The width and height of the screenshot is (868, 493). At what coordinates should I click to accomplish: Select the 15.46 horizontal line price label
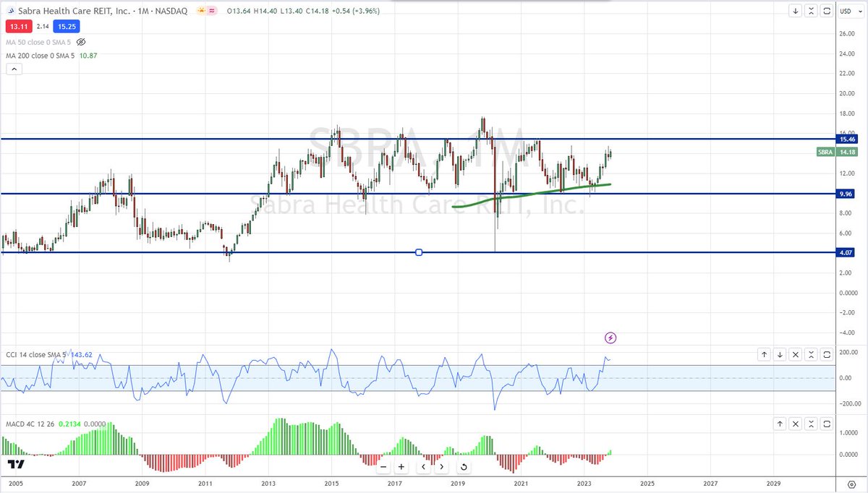[x=847, y=138]
